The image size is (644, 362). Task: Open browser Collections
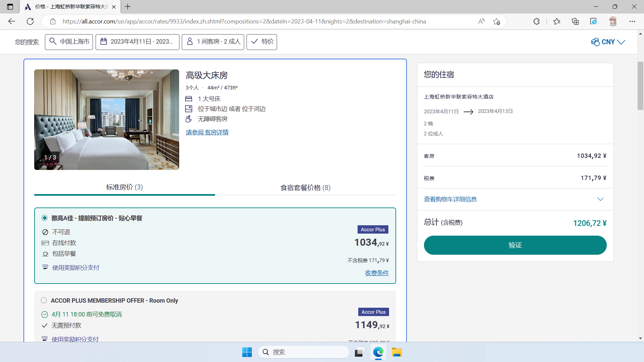(575, 21)
